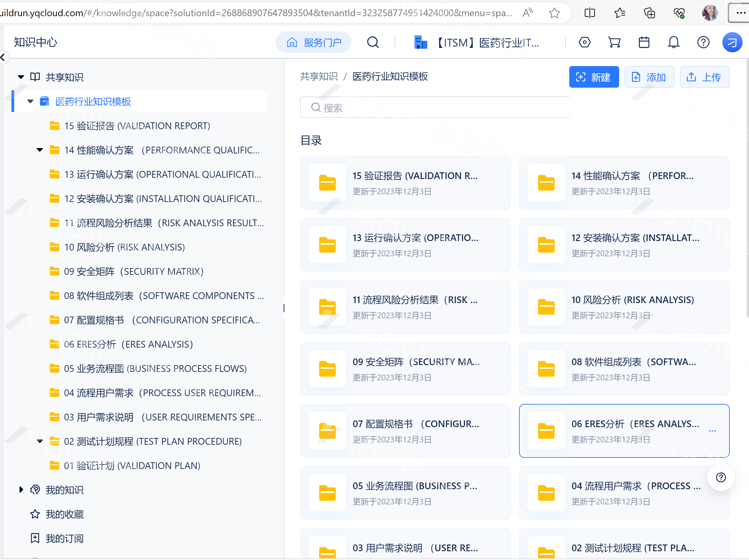Open the 【ITSM】医药行业IT... solution selector
This screenshot has width=749, height=560.
477,43
